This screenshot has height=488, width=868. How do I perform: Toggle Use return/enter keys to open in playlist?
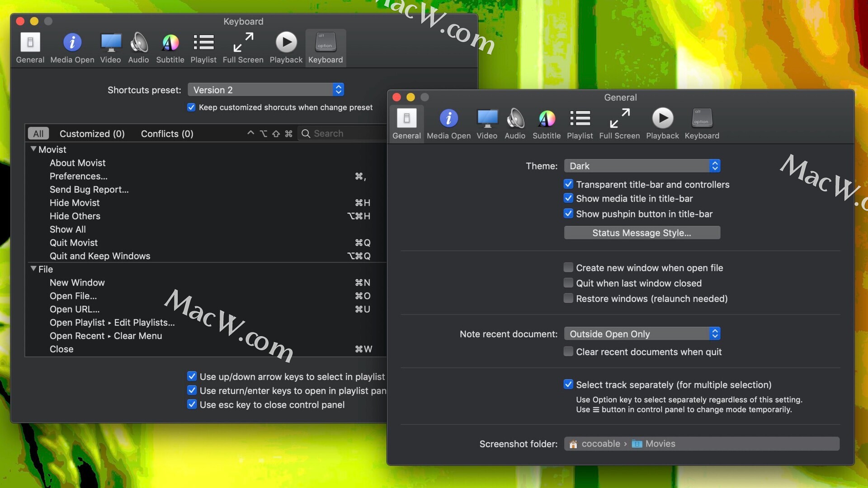192,390
